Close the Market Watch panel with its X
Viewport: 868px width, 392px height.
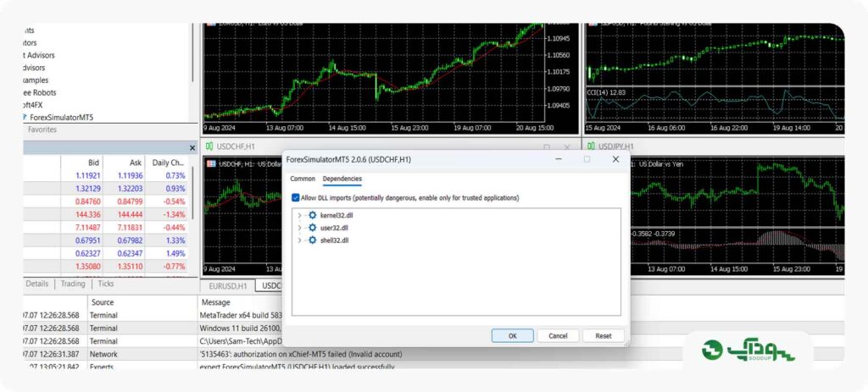[192, 148]
